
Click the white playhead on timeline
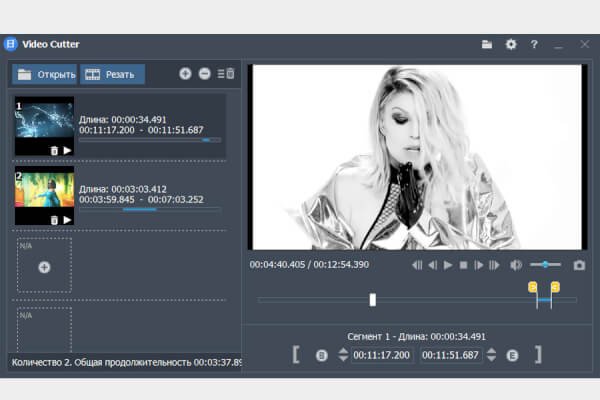pos(373,300)
